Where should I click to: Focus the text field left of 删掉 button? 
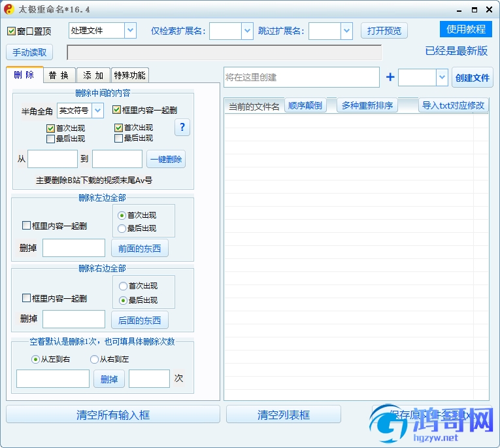pyautogui.click(x=53, y=379)
